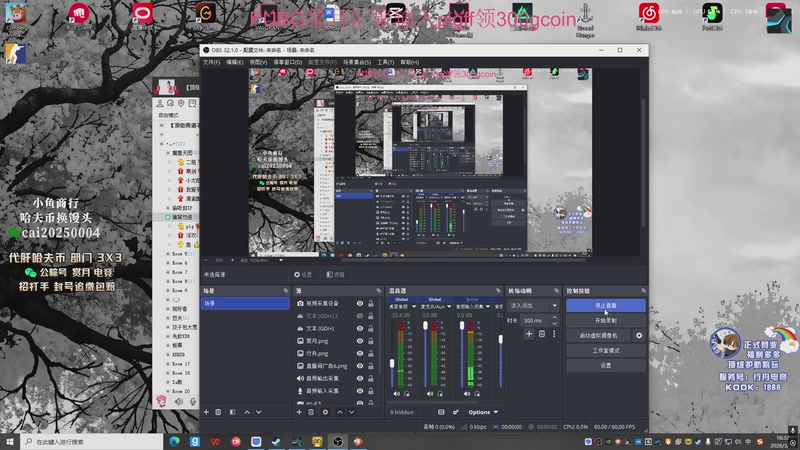This screenshot has height=450, width=800.
Task: Open the Docks menu in OBS
Action: [288, 62]
